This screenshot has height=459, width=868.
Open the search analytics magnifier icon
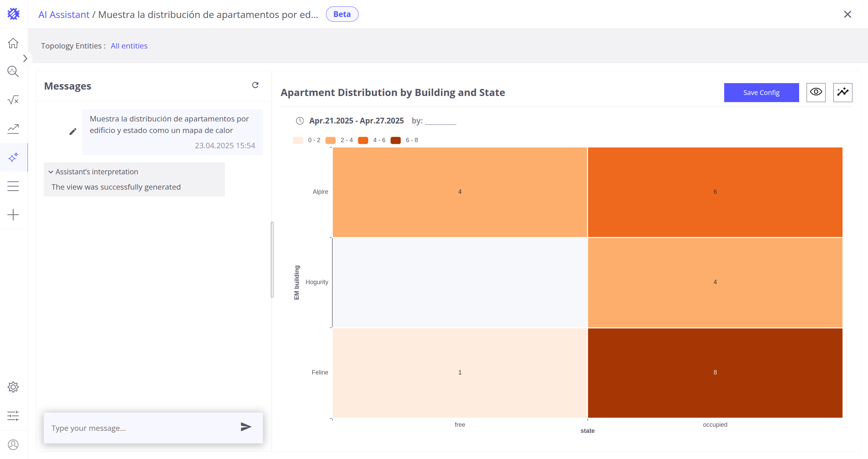[x=13, y=72]
